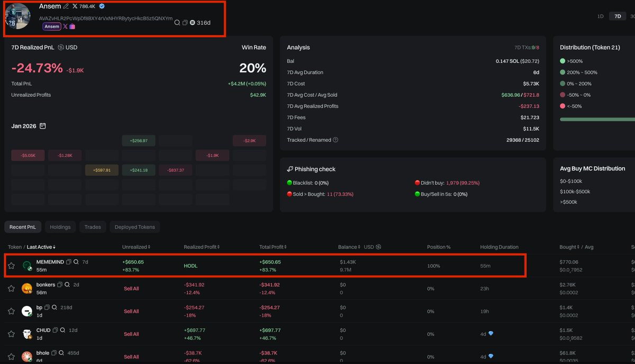This screenshot has width=635, height=364.
Task: Select the 1D time range button
Action: pos(601,16)
